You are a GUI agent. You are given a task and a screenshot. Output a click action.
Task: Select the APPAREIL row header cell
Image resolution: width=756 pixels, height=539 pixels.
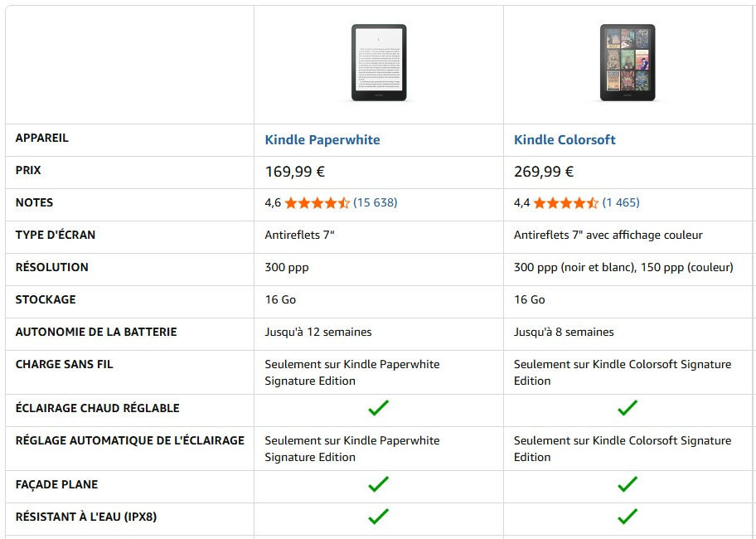click(x=41, y=138)
